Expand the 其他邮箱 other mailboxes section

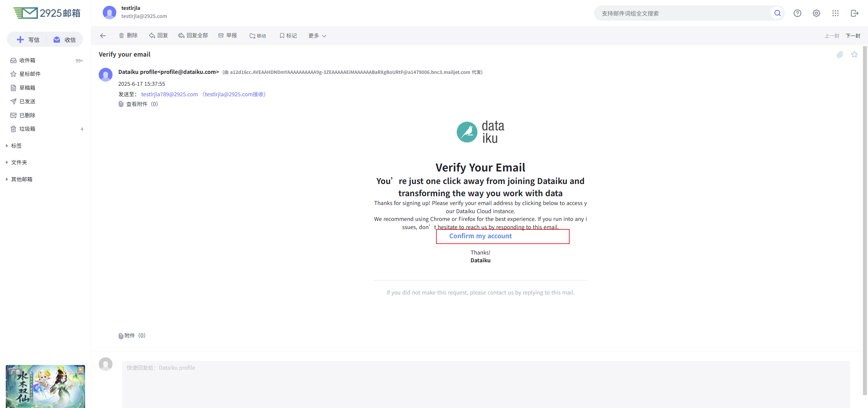(x=19, y=179)
